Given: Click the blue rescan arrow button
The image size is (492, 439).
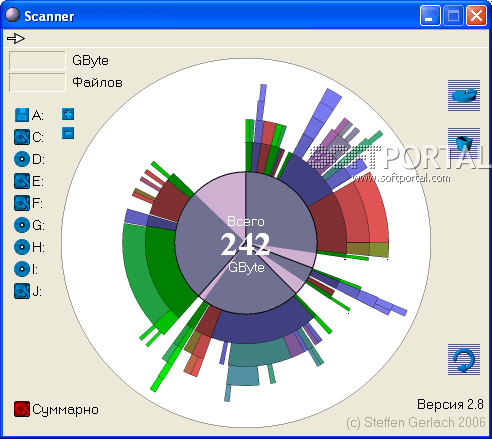Looking at the screenshot, I should (x=464, y=359).
